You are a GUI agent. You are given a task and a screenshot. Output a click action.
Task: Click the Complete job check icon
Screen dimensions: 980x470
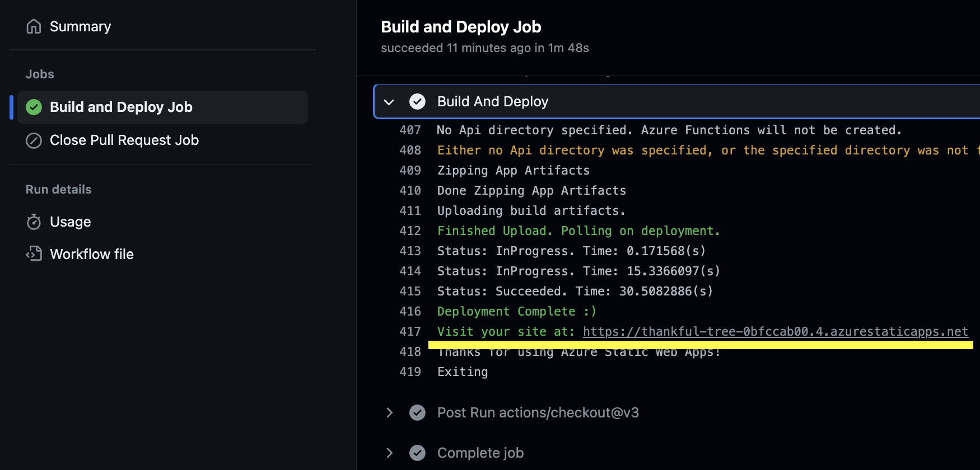pos(417,453)
